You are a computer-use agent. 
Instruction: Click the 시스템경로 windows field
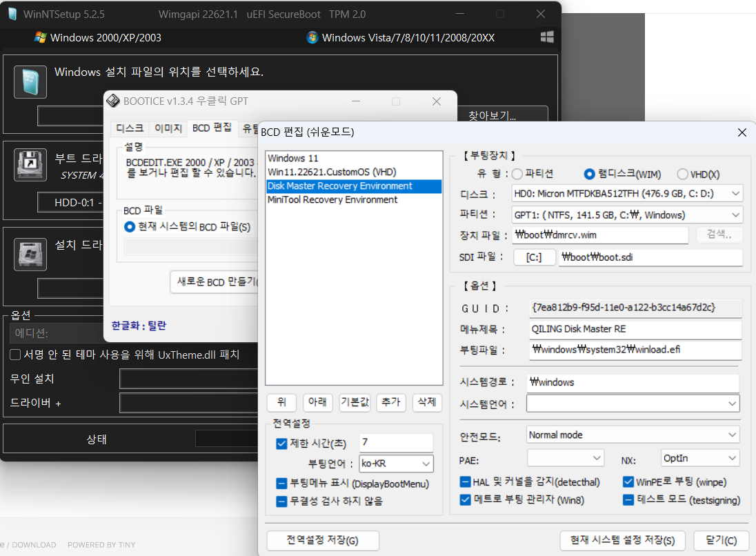click(633, 382)
